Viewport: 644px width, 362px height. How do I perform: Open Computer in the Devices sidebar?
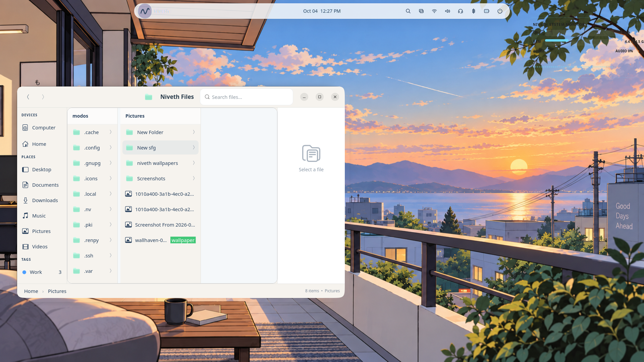42,128
